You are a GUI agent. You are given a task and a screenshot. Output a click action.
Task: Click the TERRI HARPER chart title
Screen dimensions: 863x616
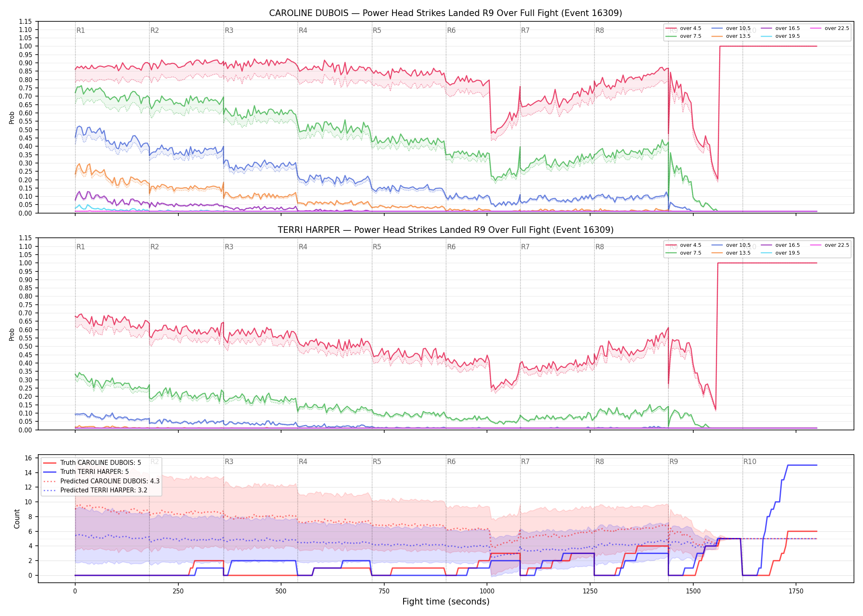[445, 230]
